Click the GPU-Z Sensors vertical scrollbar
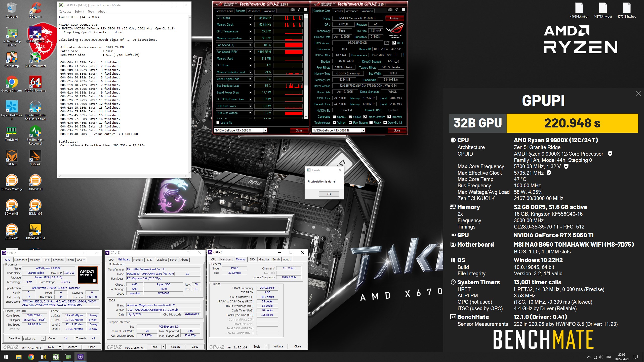 tap(306, 66)
